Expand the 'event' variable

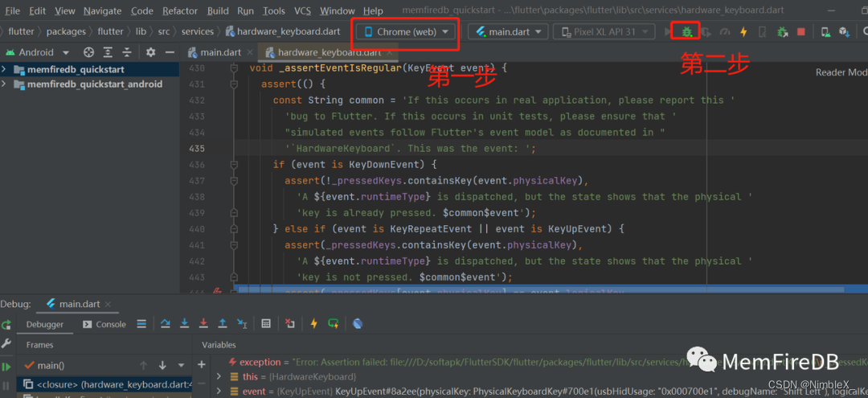(x=219, y=392)
